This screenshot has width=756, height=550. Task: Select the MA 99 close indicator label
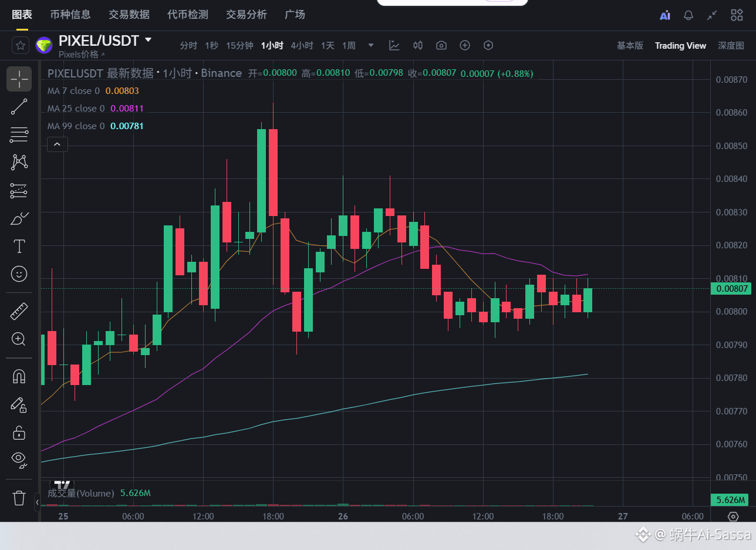(x=76, y=126)
